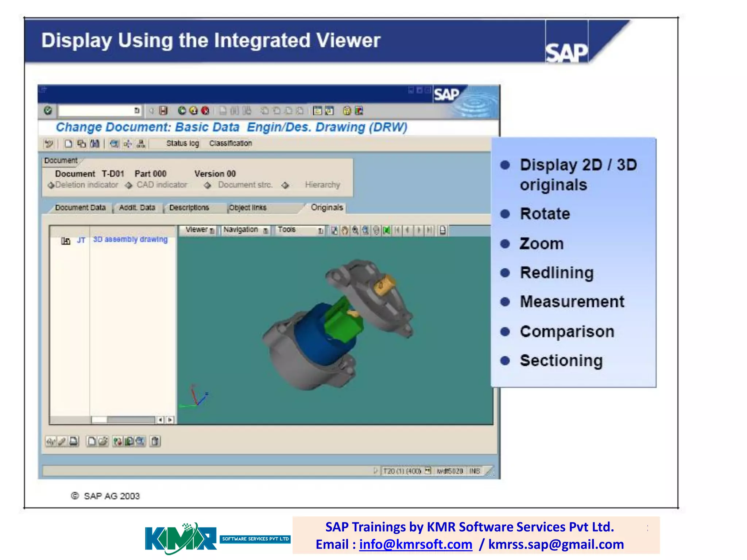Click the Status log button
Image resolution: width=747 pixels, height=560 pixels.
(182, 143)
